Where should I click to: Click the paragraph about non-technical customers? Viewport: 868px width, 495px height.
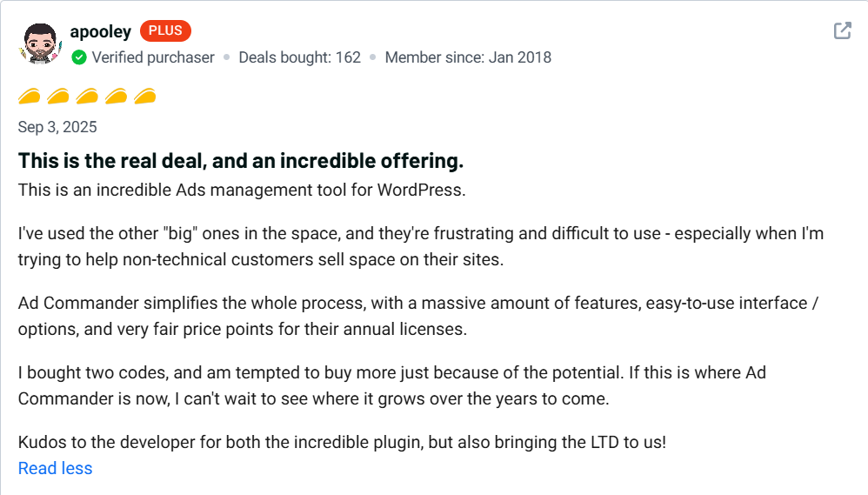point(420,246)
